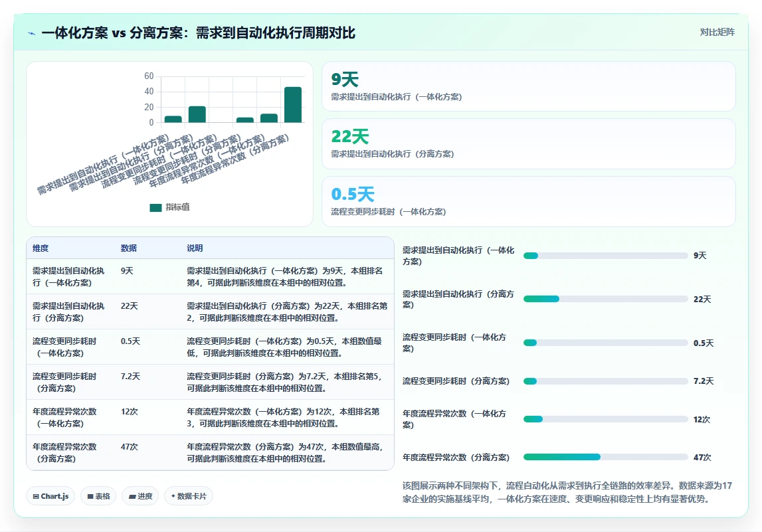Click the description mentioning 本组数值最高
762x532 pixels.
[x=285, y=452]
